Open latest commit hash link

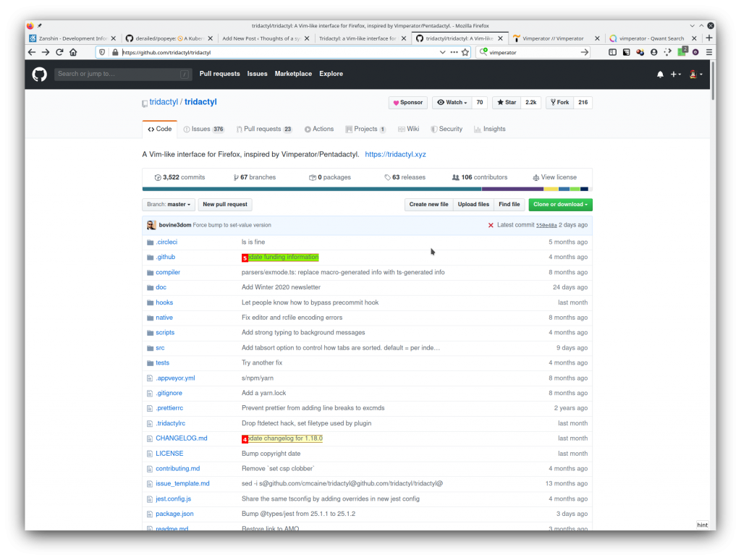point(546,226)
